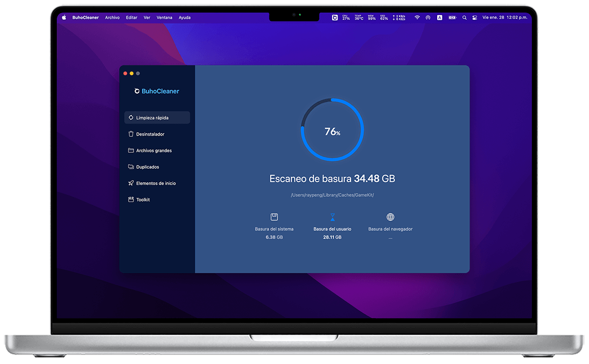
Task: Select Limpieza rápida in sidebar
Action: [157, 117]
